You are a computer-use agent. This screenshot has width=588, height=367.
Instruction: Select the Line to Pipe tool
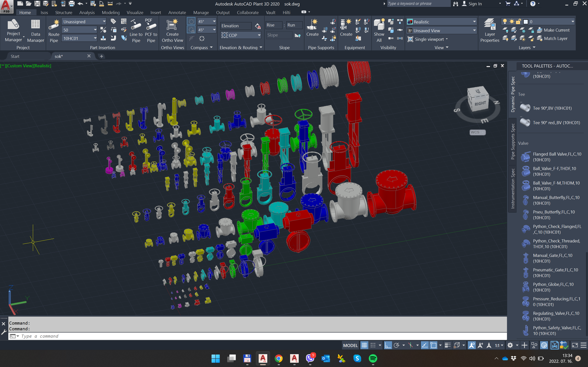click(x=136, y=25)
